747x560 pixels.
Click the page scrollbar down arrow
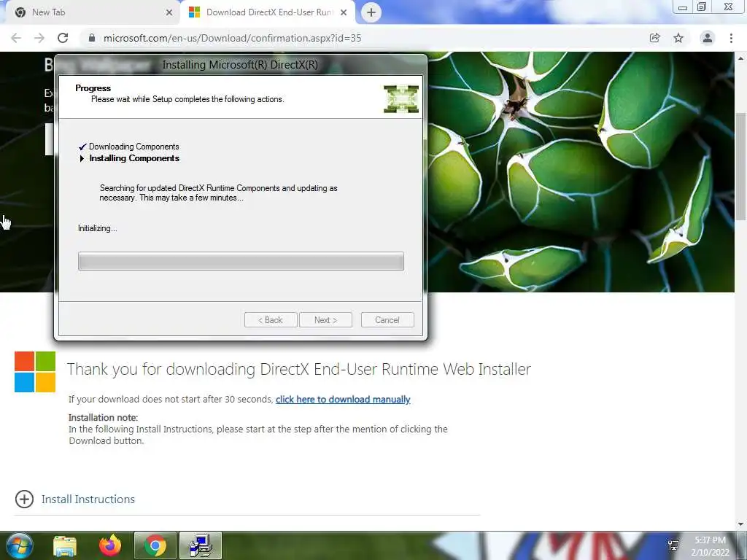pyautogui.click(x=741, y=524)
